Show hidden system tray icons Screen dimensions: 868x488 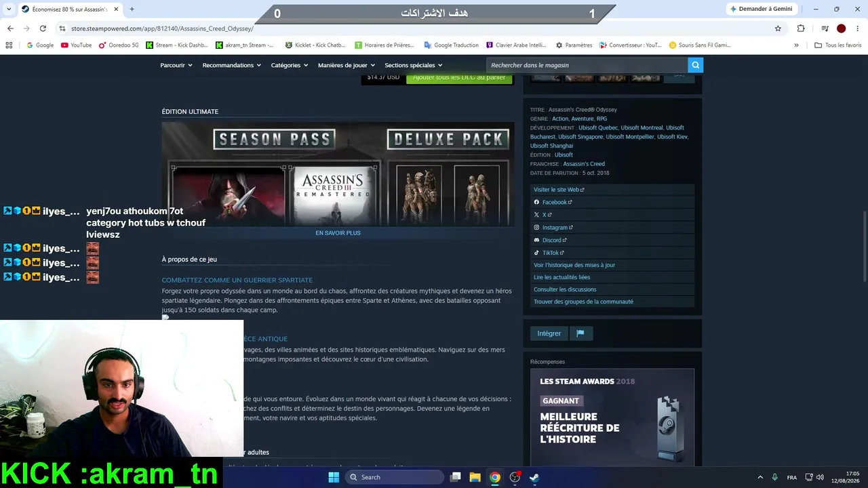point(760,477)
